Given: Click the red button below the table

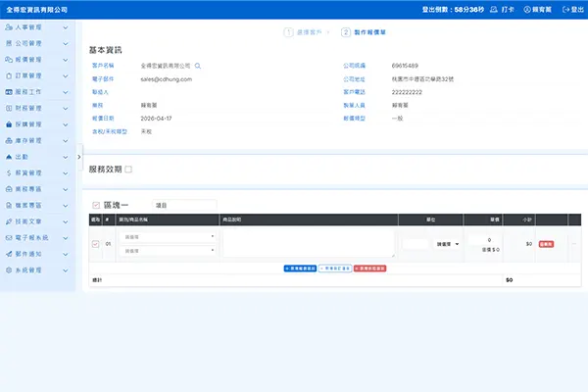Looking at the screenshot, I should [369, 269].
